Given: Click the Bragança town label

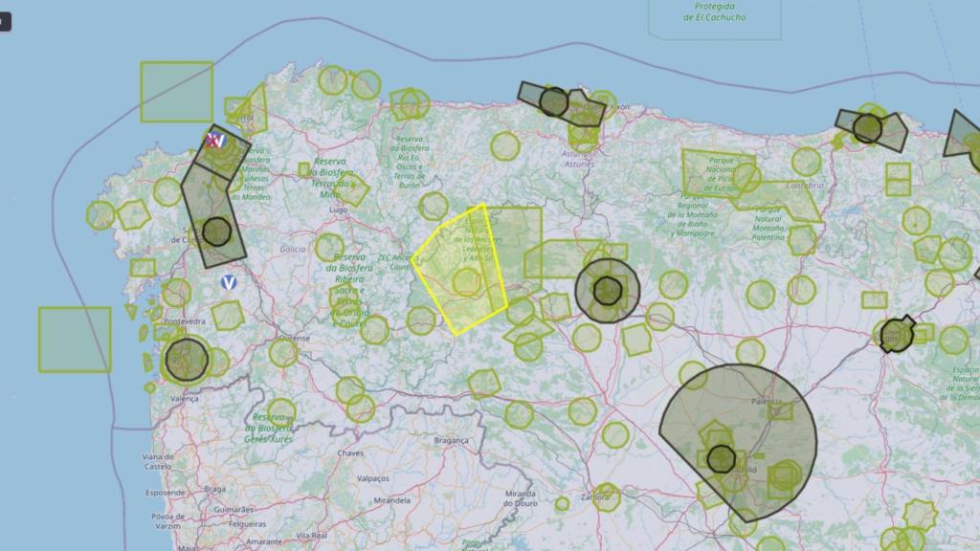Looking at the screenshot, I should click(x=452, y=440).
